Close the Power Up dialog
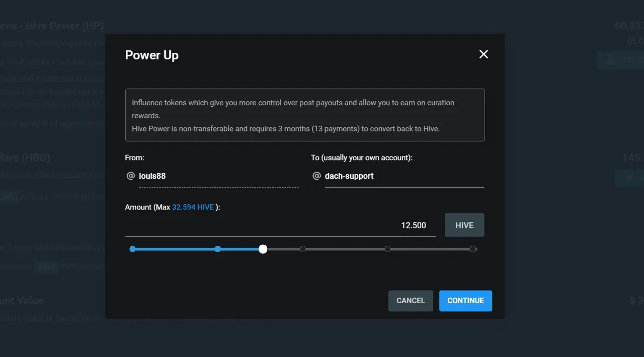 click(484, 54)
